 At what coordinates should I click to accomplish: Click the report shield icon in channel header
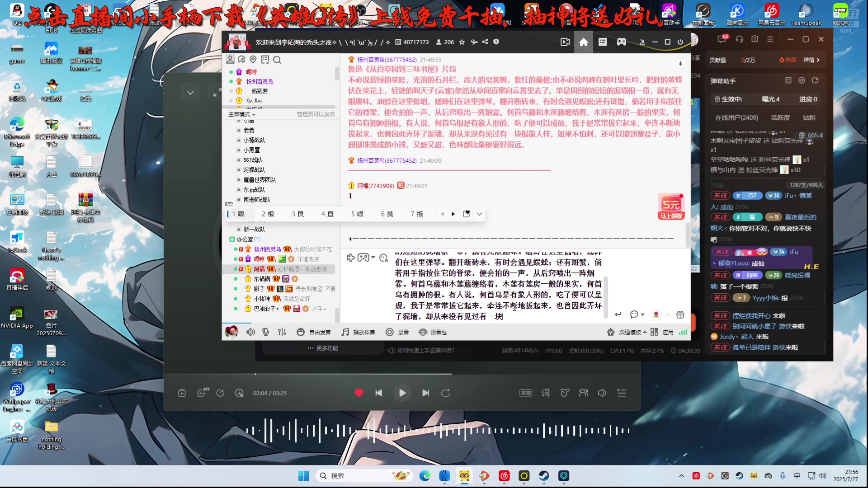[x=496, y=42]
